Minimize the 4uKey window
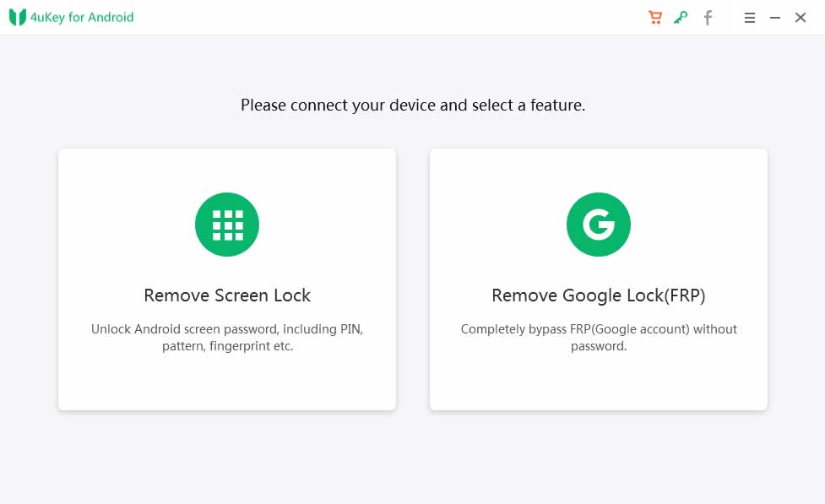The width and height of the screenshot is (825, 504). pos(775,18)
